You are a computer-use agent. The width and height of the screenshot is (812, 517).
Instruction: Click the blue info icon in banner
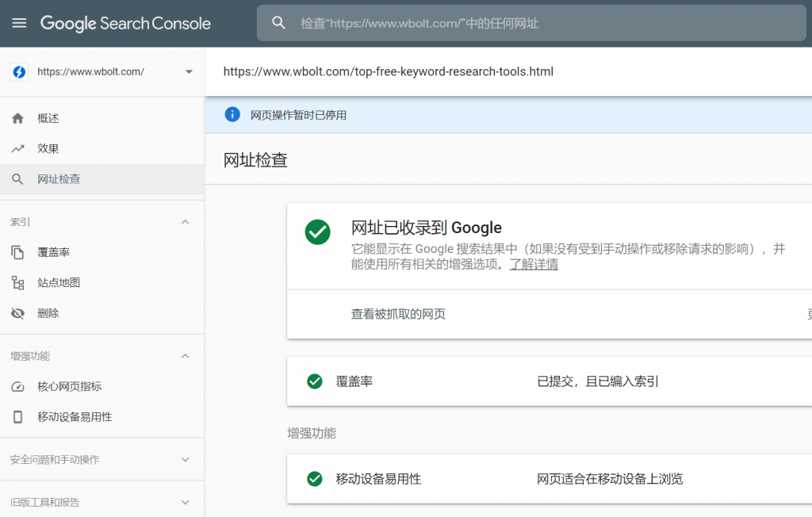click(232, 114)
